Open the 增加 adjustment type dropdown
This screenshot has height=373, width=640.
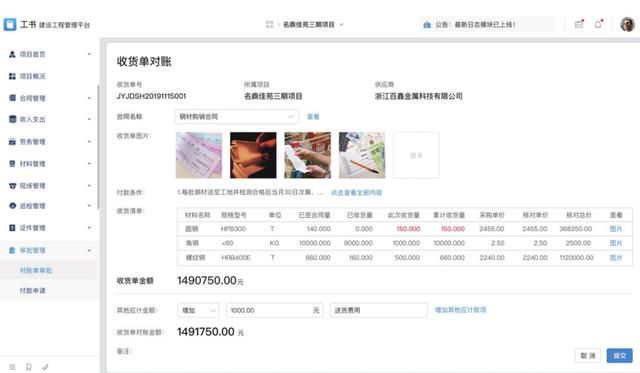click(x=198, y=311)
